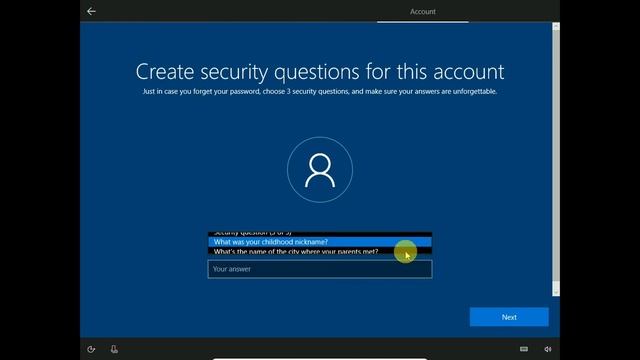Click the volume speaker icon
This screenshot has width=640, height=360.
tap(548, 349)
